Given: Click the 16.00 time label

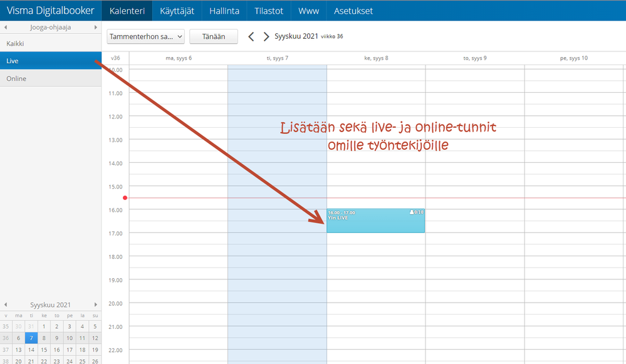Looking at the screenshot, I should 115,210.
